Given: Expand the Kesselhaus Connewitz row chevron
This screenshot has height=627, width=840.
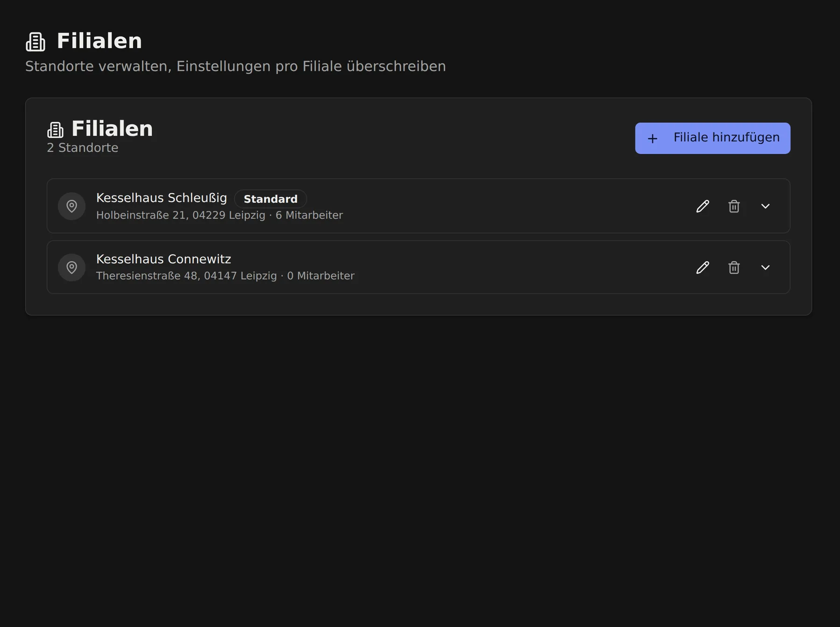Looking at the screenshot, I should point(765,267).
